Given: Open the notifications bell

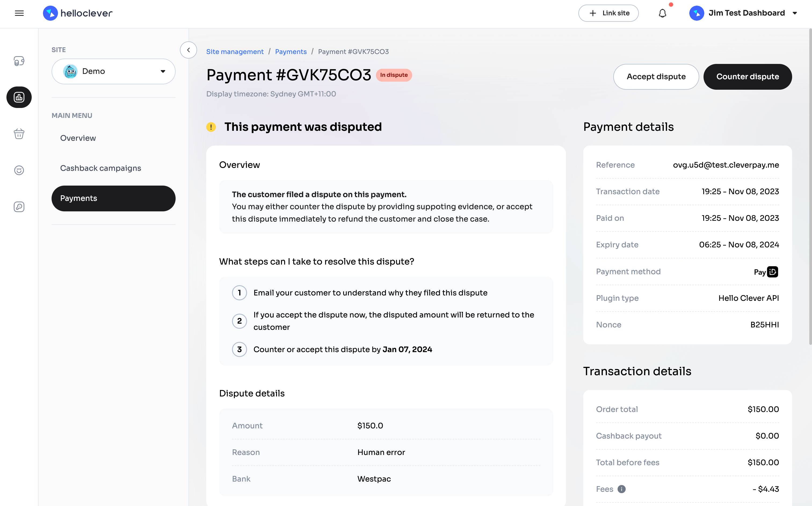Looking at the screenshot, I should (x=662, y=13).
